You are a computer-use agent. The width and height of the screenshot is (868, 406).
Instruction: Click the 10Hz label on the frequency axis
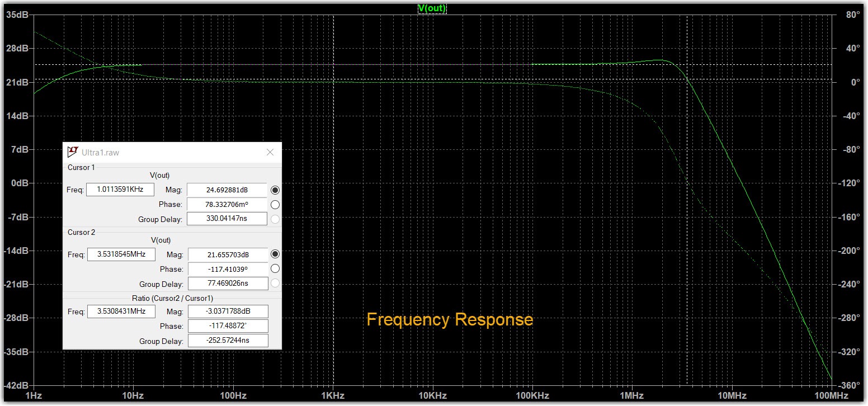pyautogui.click(x=133, y=396)
